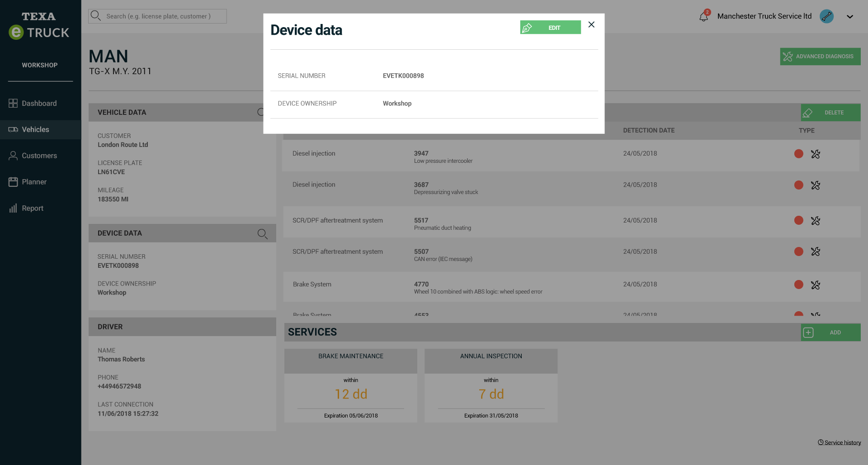Open the Service history link
The width and height of the screenshot is (868, 465).
coord(842,442)
